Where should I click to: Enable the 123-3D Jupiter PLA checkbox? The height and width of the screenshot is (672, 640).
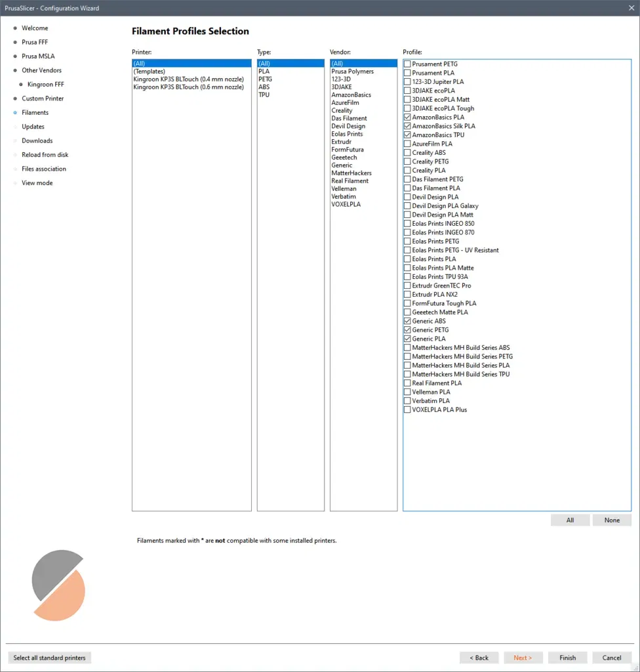407,81
